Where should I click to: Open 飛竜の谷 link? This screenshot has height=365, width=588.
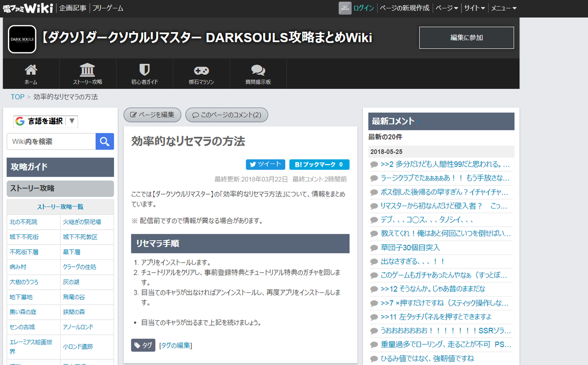[x=74, y=297]
